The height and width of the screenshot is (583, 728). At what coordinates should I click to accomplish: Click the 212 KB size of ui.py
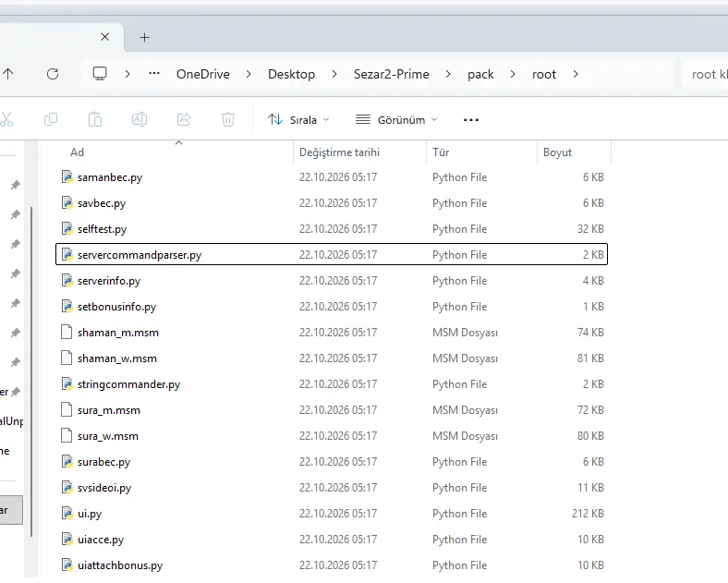588,514
